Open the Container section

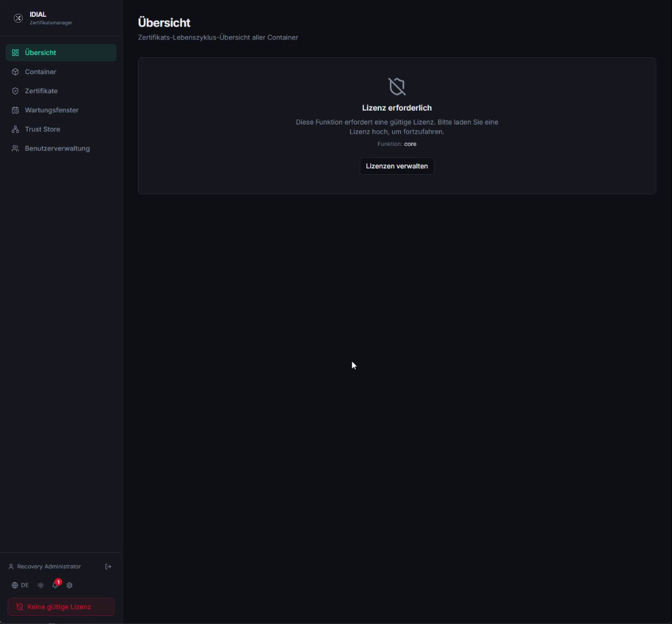tap(61, 72)
